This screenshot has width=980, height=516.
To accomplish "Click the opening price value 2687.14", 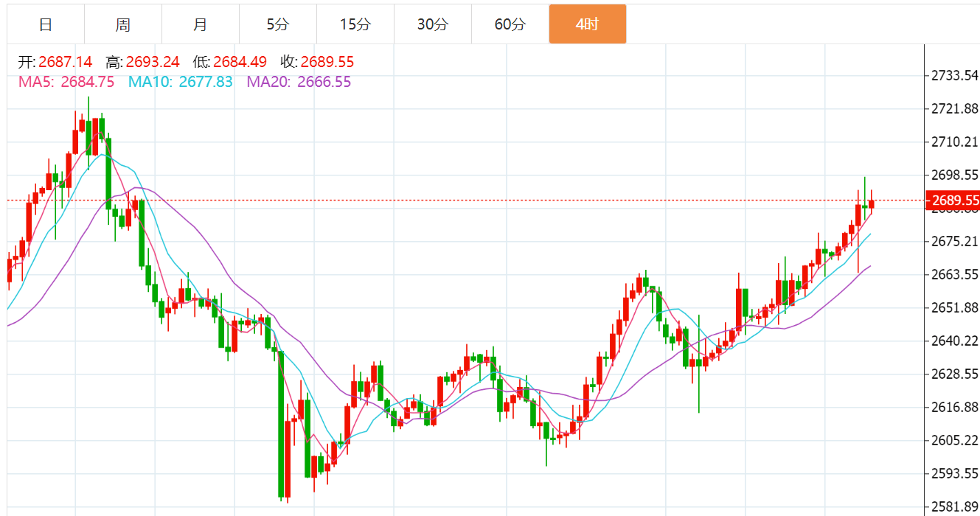I will (x=65, y=62).
